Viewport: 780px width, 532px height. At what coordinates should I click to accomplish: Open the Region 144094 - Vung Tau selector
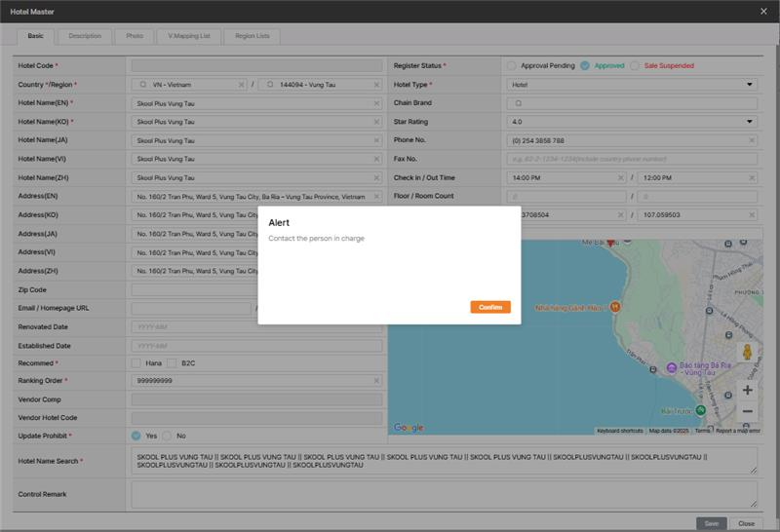point(317,85)
